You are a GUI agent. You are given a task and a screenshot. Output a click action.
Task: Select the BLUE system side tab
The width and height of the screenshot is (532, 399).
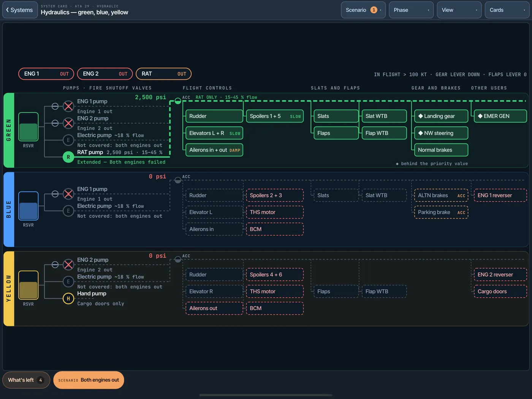click(9, 209)
